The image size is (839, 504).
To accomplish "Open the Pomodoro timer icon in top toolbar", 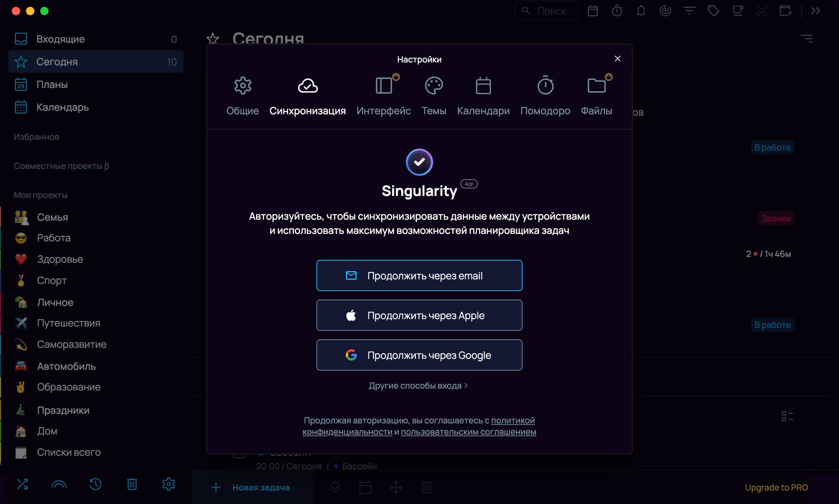I will 617,11.
